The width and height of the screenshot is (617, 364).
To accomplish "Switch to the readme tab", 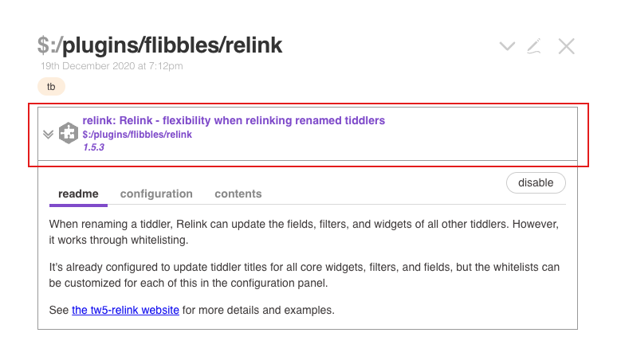I will [78, 194].
